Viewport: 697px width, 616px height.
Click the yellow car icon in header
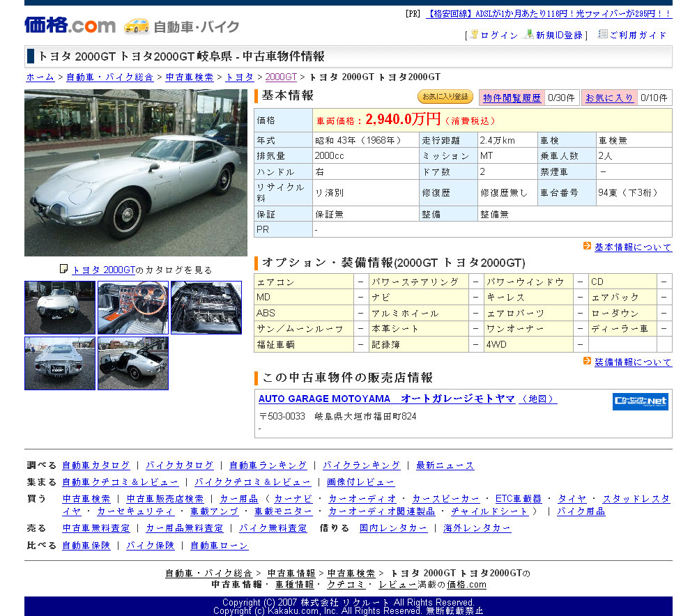pos(137,25)
